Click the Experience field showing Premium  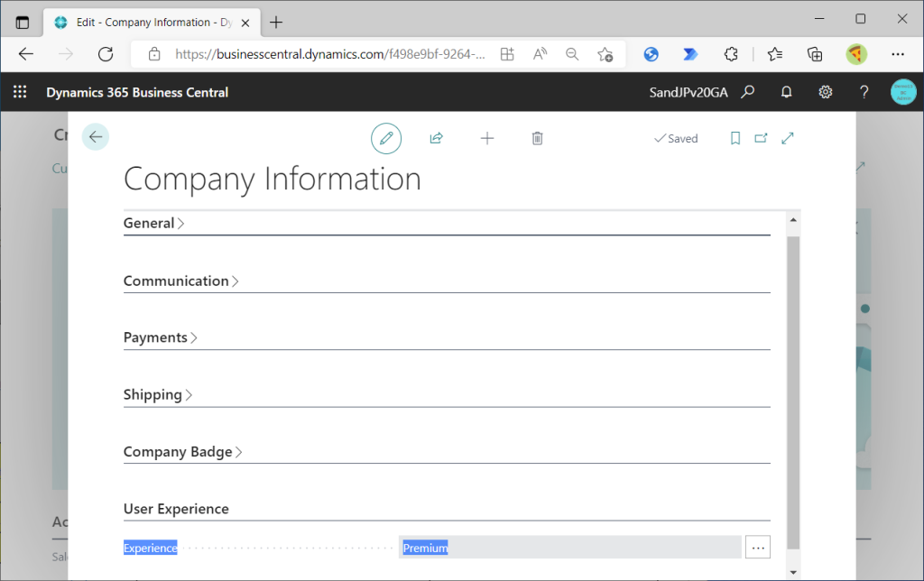(x=570, y=548)
